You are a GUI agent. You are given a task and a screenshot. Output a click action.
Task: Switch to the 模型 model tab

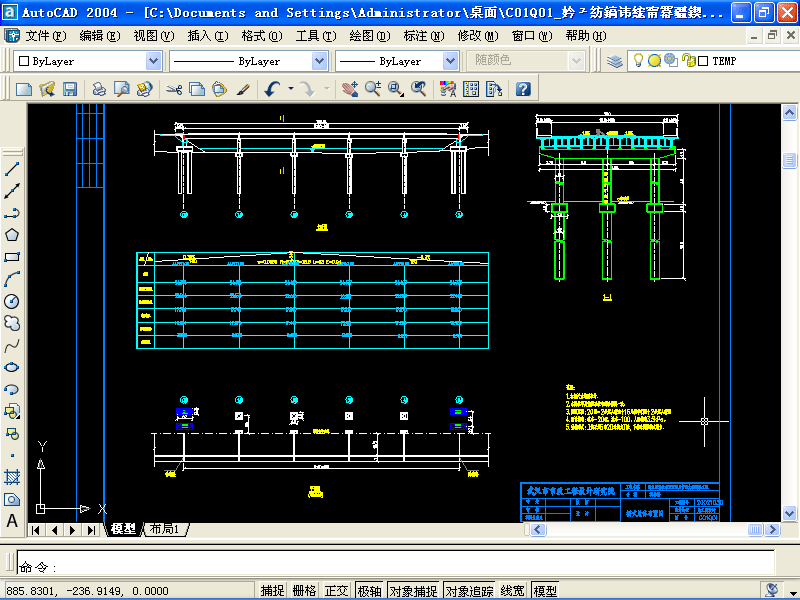[x=123, y=530]
